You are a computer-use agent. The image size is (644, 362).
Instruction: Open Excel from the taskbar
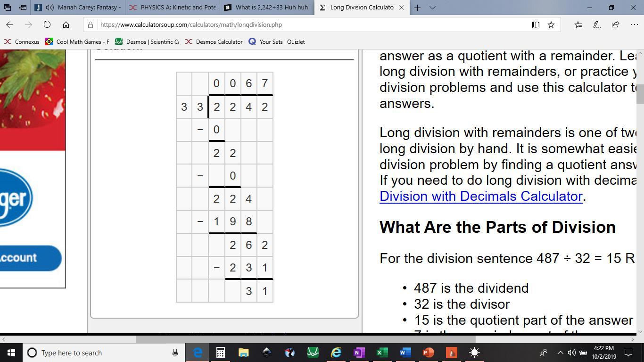pyautogui.click(x=382, y=353)
